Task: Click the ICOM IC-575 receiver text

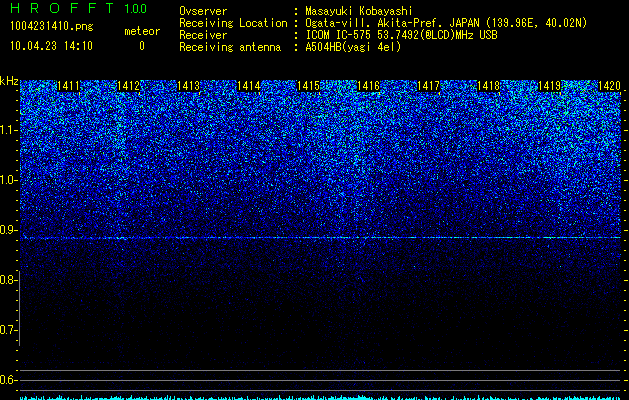Action: [x=401, y=35]
